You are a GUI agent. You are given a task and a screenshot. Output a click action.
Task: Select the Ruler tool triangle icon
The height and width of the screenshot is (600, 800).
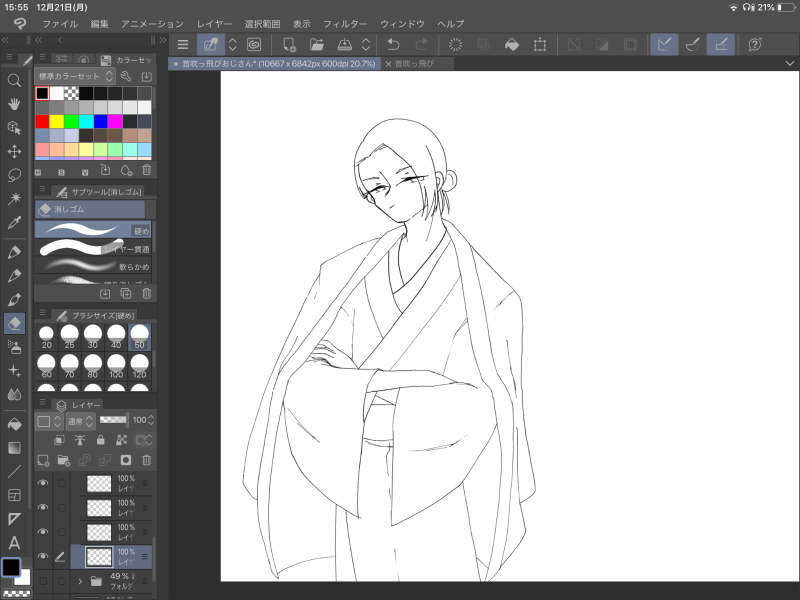(14, 519)
